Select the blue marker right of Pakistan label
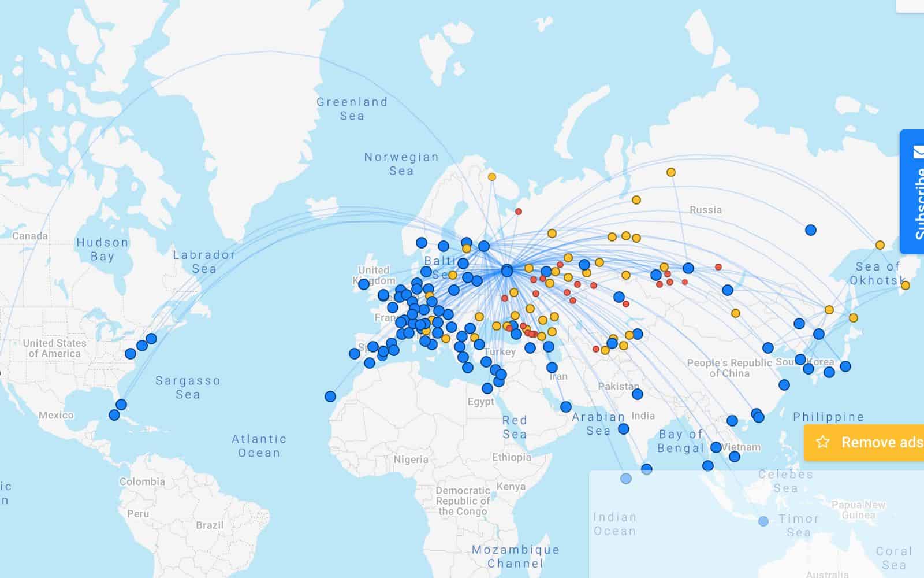The height and width of the screenshot is (578, 924). [638, 394]
